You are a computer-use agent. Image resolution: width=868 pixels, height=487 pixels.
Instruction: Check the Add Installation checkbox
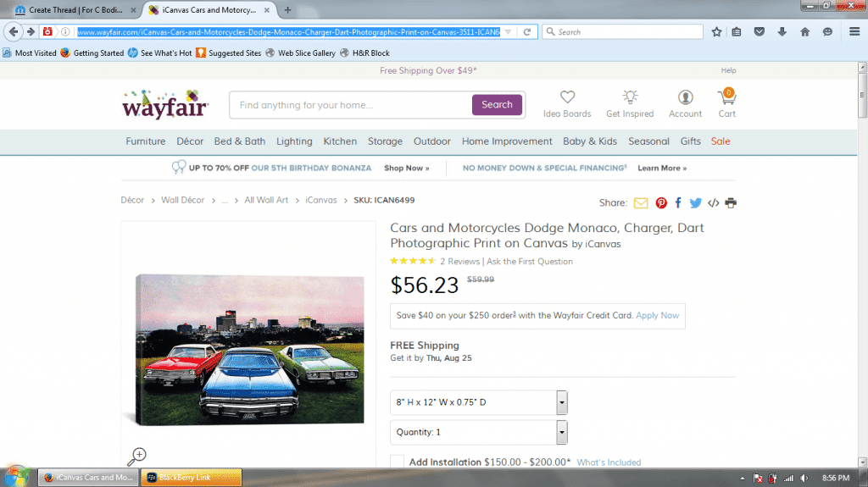(x=397, y=462)
